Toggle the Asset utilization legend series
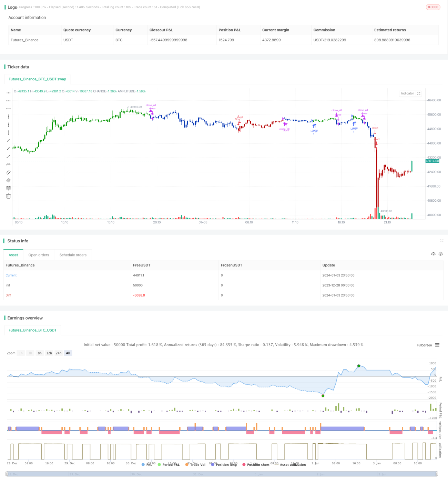Viewport: 448px width, 484px height. click(x=290, y=465)
